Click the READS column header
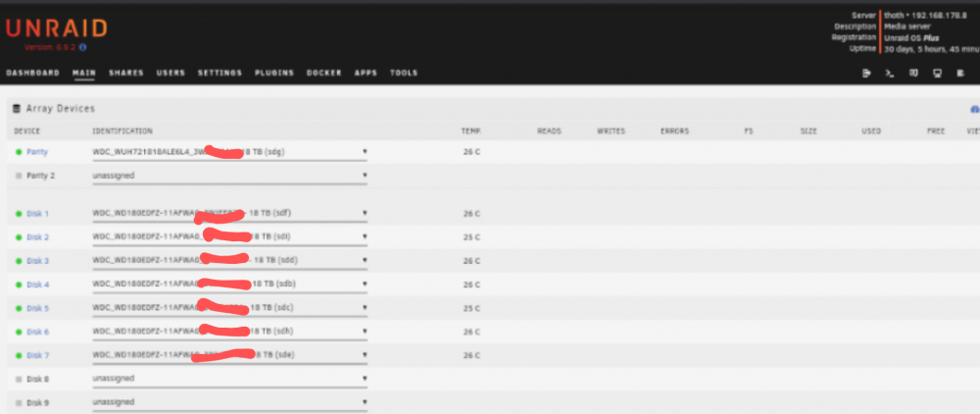This screenshot has width=980, height=414. tap(550, 131)
